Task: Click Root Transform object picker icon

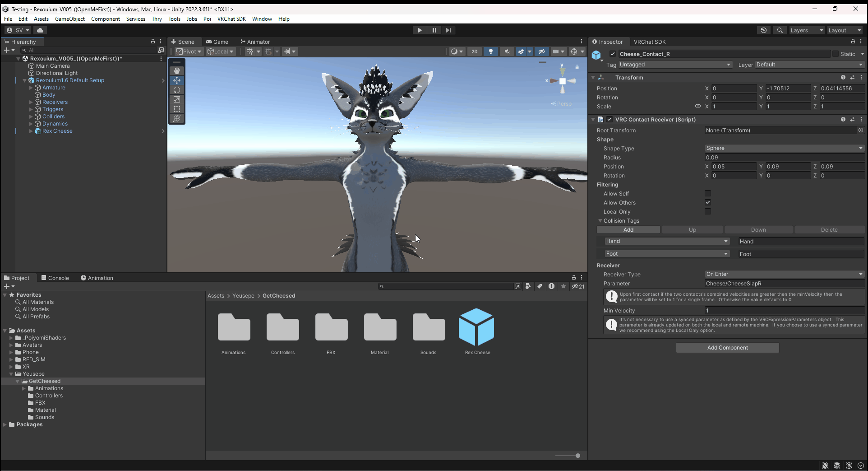Action: [860, 130]
